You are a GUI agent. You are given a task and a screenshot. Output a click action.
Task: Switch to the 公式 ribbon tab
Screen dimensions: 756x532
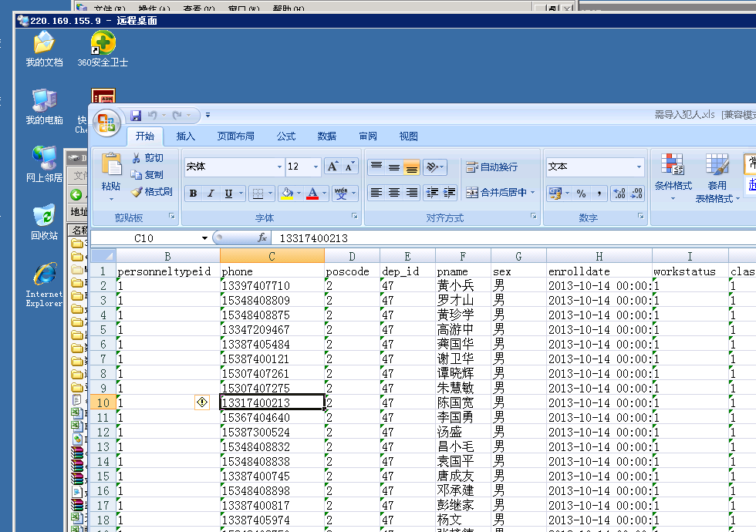pos(286,136)
